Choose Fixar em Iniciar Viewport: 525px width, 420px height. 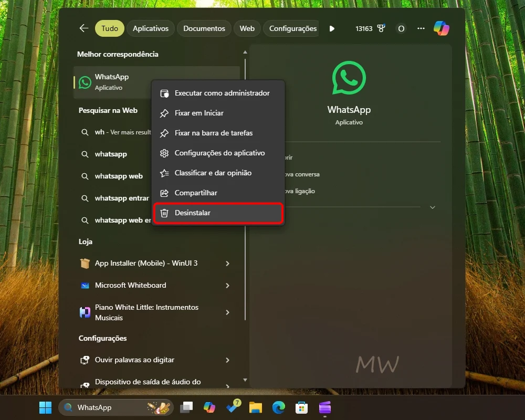tap(218, 113)
